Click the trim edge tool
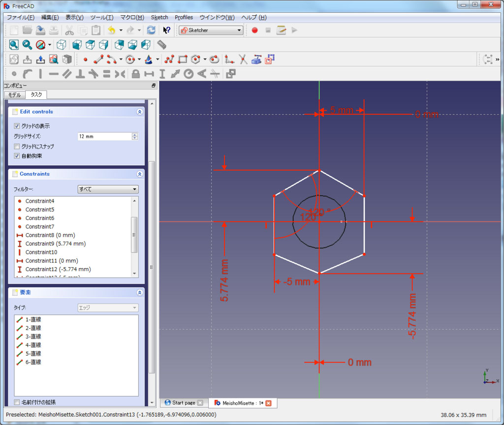This screenshot has height=425, width=504. tap(243, 60)
